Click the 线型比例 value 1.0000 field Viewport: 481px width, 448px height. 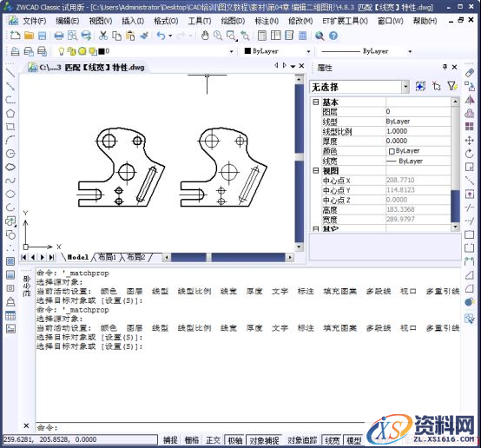(x=418, y=131)
